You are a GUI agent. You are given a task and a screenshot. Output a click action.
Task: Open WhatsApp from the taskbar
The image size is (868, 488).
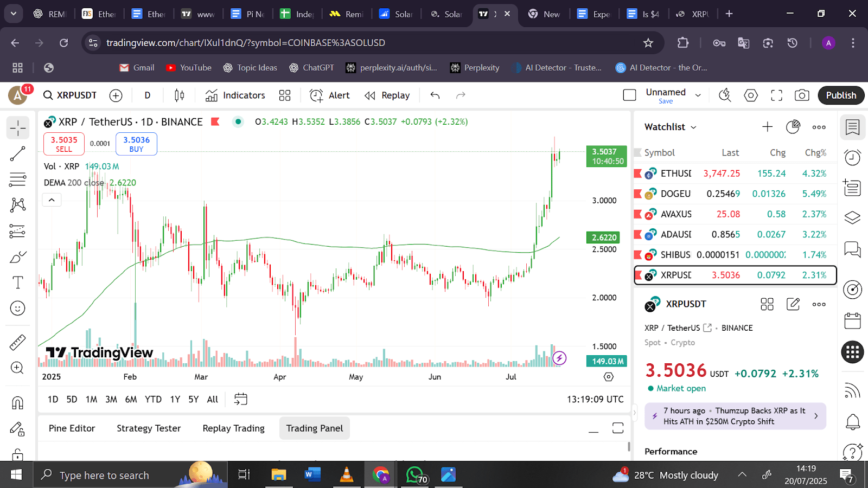(415, 476)
